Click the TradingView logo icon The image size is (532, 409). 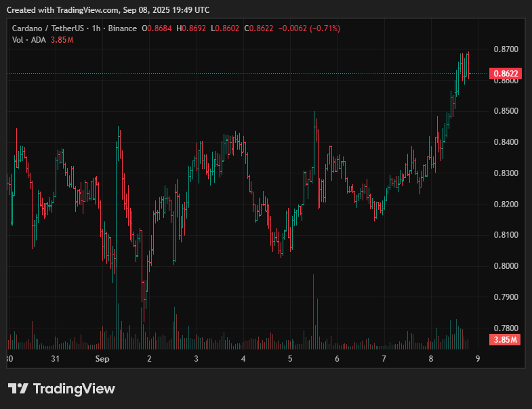coord(18,389)
